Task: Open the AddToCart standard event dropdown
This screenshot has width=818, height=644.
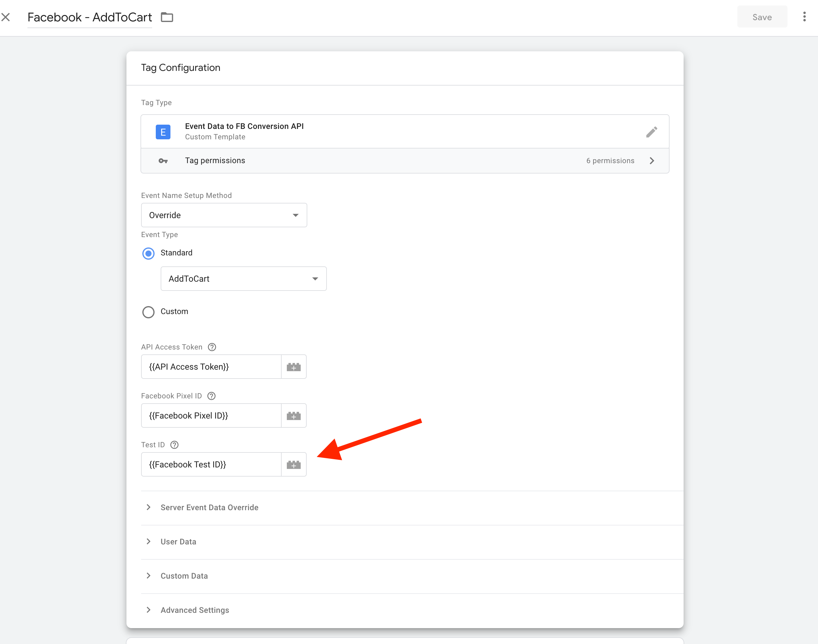Action: coord(243,279)
